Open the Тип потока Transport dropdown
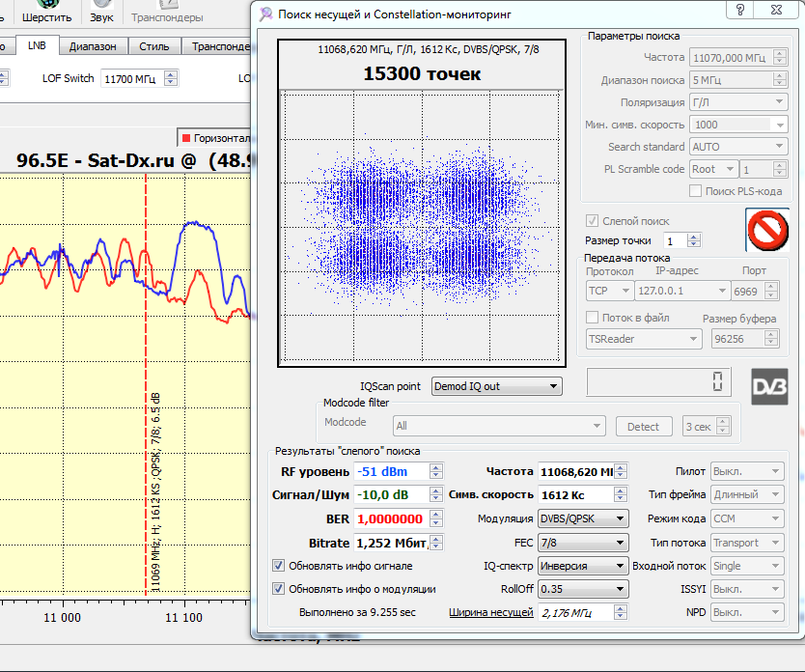Image resolution: width=805 pixels, height=672 pixels. pos(747,543)
